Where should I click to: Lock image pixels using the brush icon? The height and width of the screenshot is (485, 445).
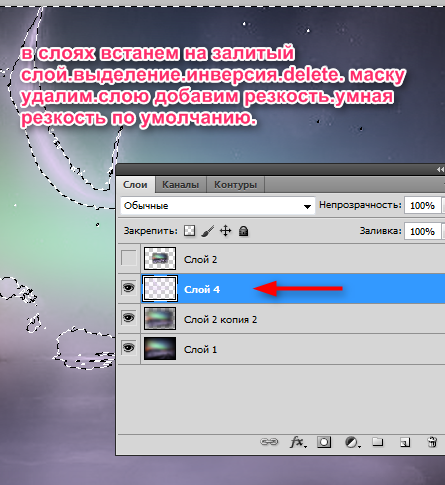(x=208, y=231)
